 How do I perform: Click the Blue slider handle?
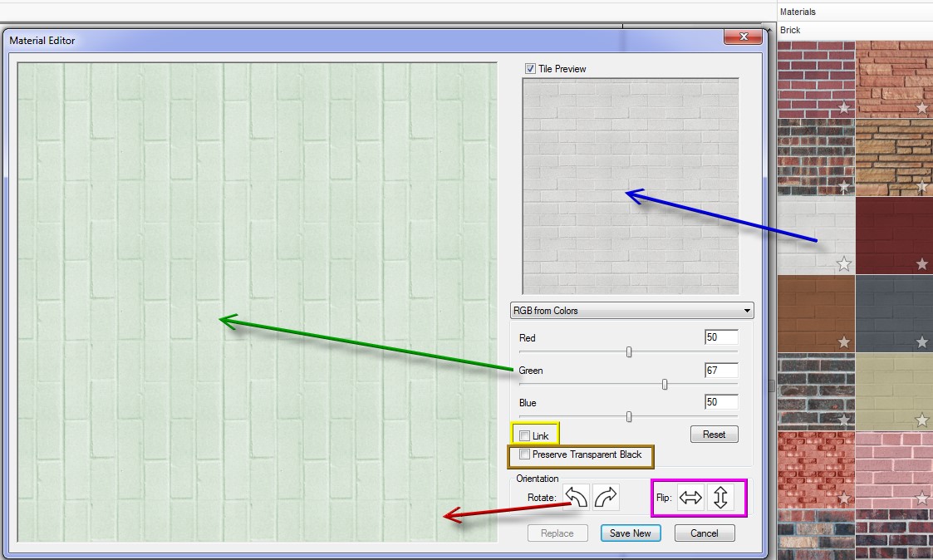click(629, 416)
